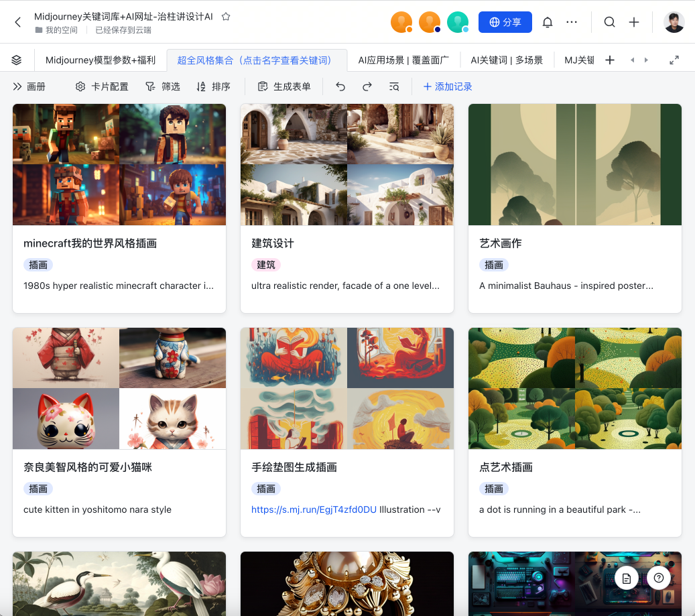Open the 排序 sort menu
695x616 pixels.
[214, 86]
